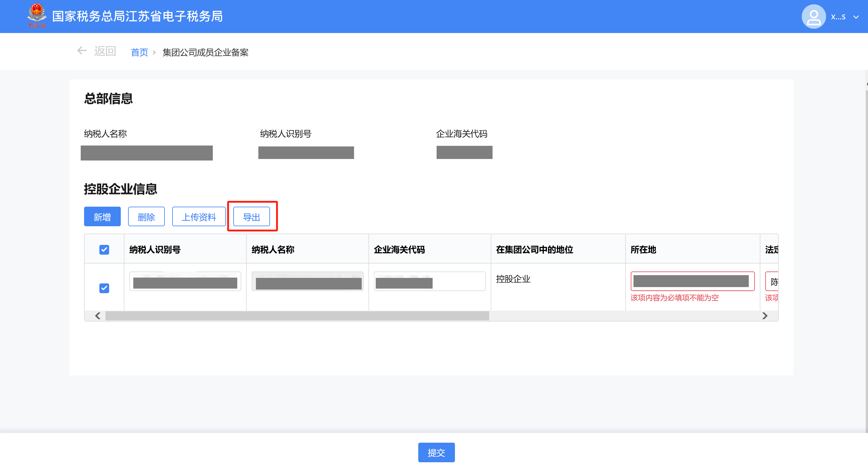The image size is (868, 465).
Task: Submit the form with 提交
Action: click(x=436, y=452)
